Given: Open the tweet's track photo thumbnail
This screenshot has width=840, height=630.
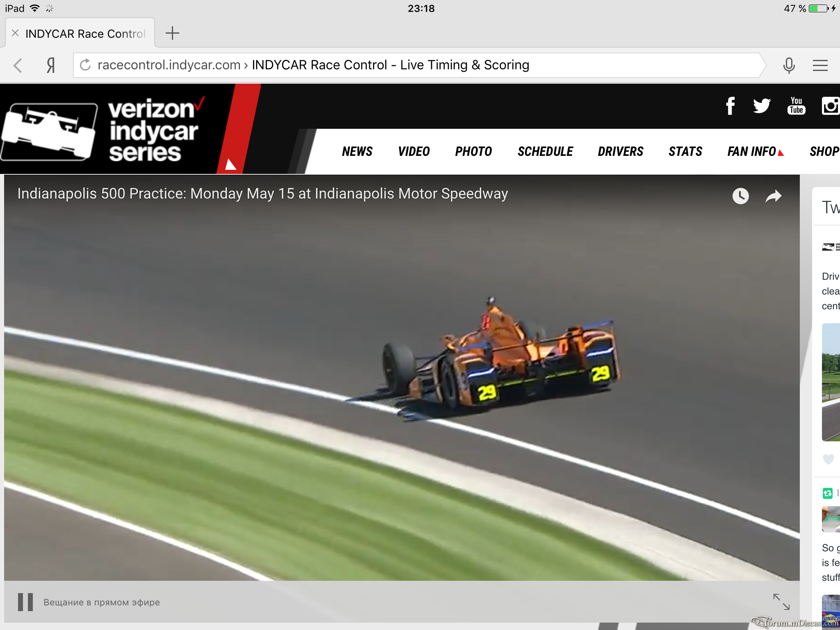Looking at the screenshot, I should click(831, 382).
